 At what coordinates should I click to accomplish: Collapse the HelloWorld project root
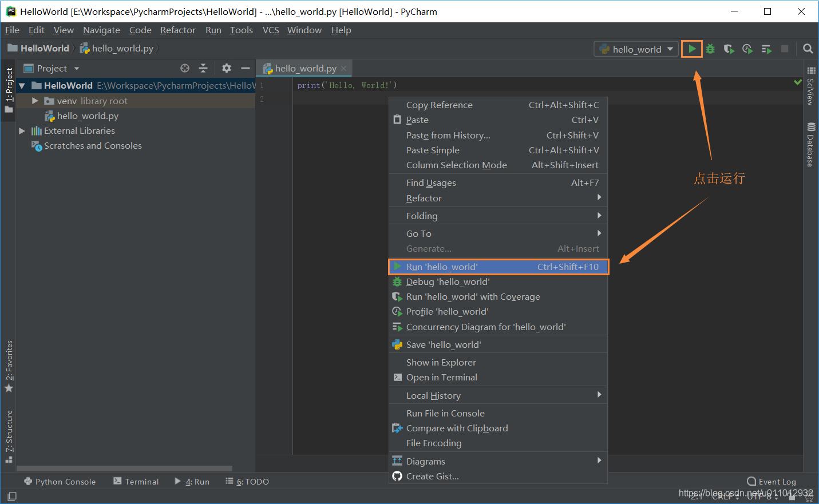tap(22, 86)
